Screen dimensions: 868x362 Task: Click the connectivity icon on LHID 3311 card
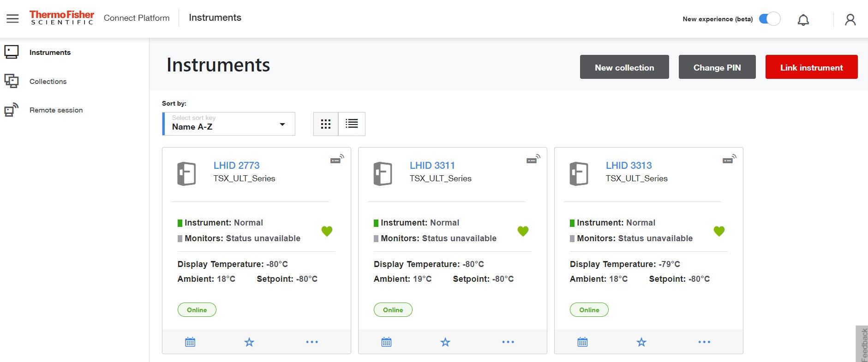tap(533, 159)
